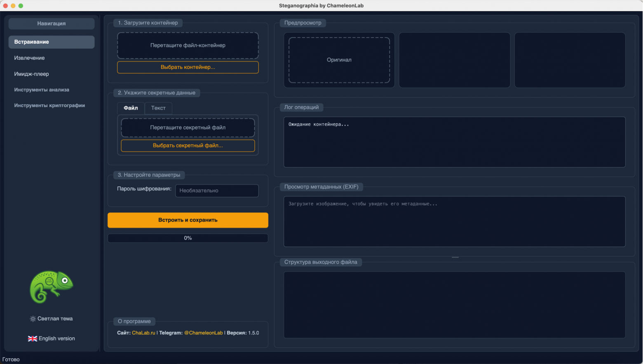The image size is (643, 364).
Task: Switch to the Текст tab
Action: (158, 108)
